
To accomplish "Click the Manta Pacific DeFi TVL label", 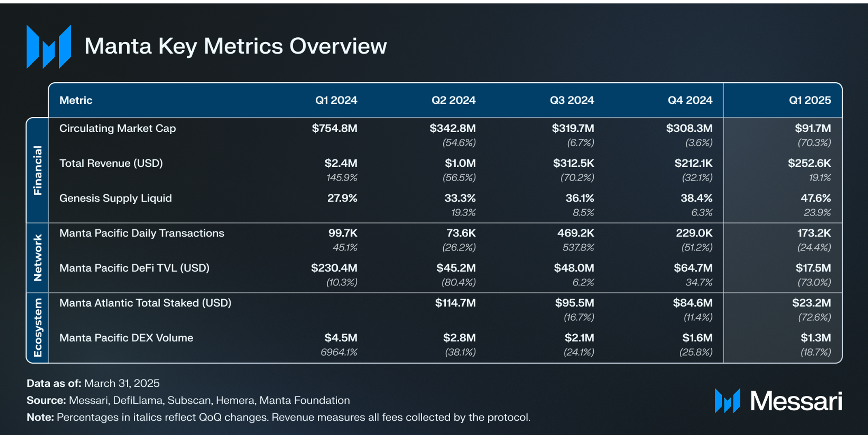I will (135, 268).
